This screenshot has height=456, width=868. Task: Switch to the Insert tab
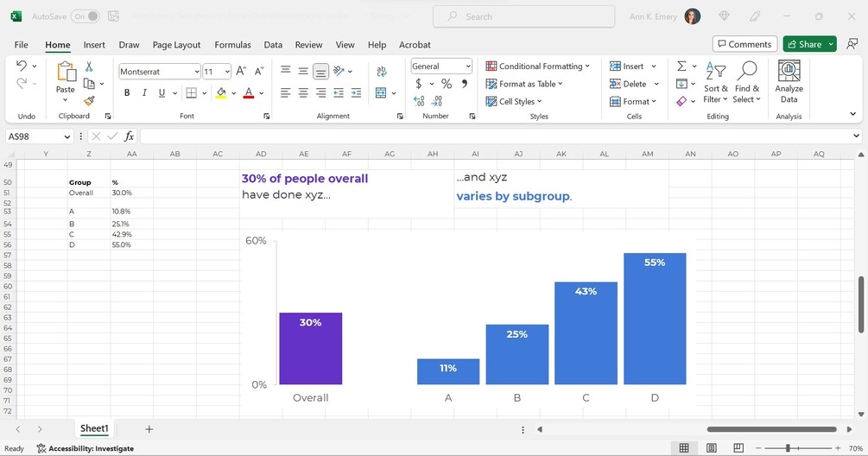[94, 45]
